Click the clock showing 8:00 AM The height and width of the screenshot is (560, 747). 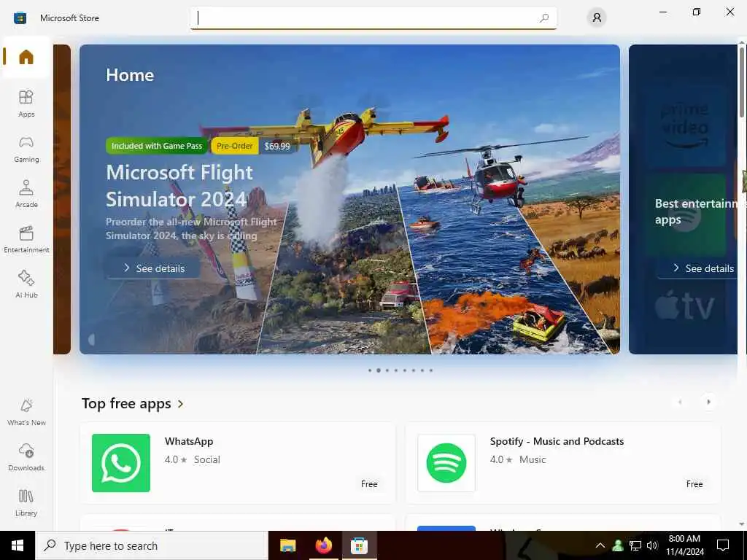pyautogui.click(x=684, y=545)
